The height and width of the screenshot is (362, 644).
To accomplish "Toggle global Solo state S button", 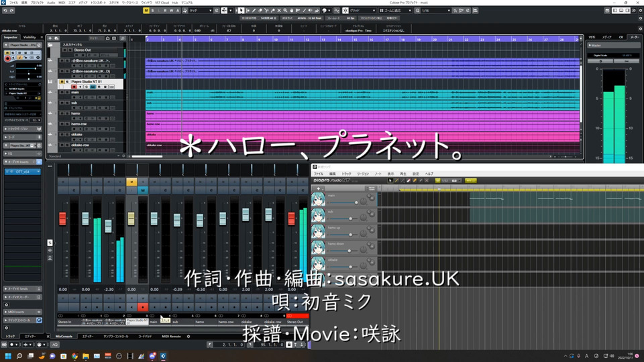I will tap(152, 10).
